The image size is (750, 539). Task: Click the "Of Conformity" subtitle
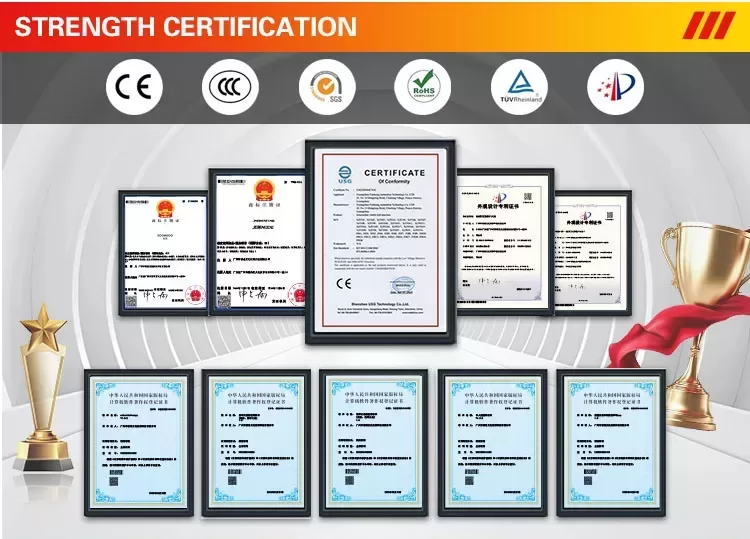coord(394,182)
